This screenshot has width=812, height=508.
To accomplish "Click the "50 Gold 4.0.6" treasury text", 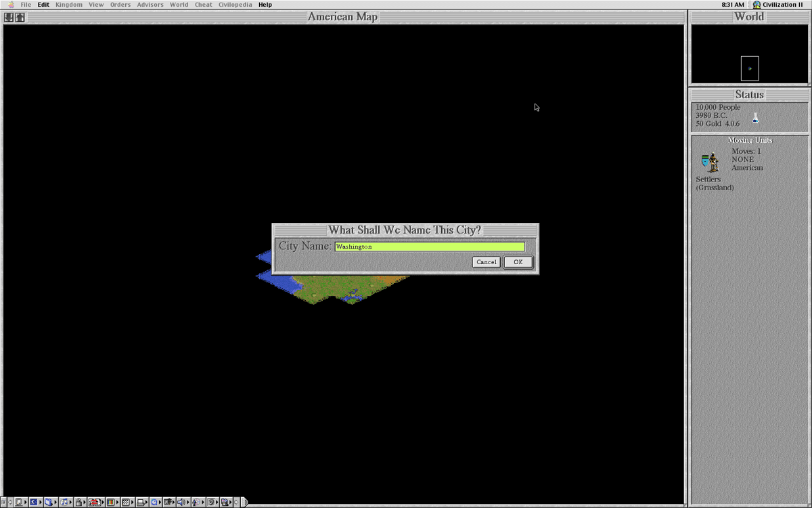I will 717,123.
